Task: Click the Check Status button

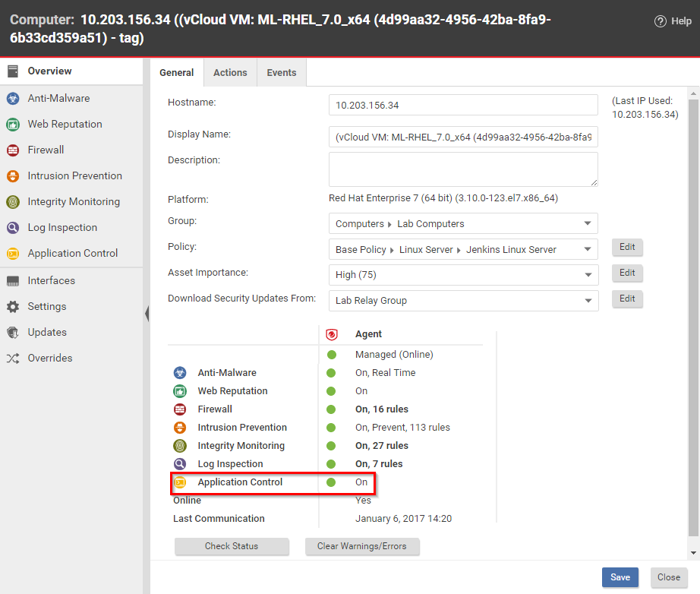Action: [232, 546]
